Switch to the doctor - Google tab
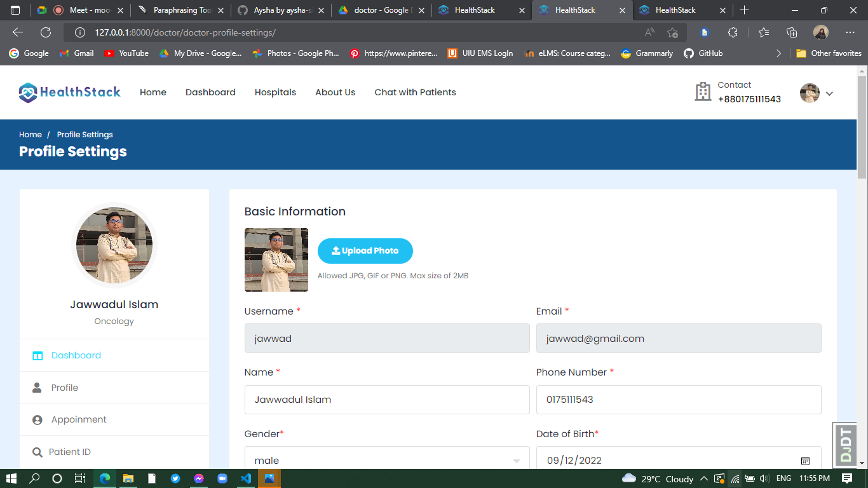The width and height of the screenshot is (868, 488). point(378,10)
